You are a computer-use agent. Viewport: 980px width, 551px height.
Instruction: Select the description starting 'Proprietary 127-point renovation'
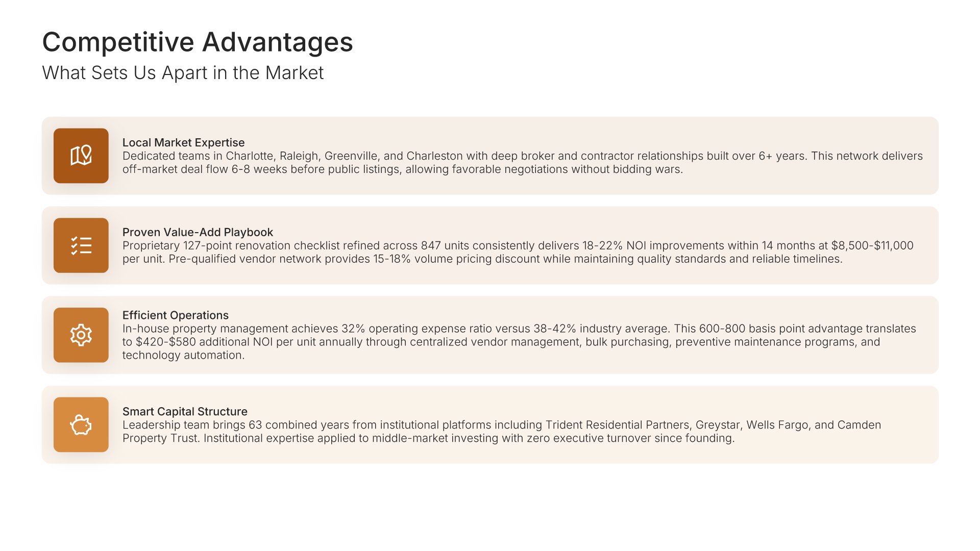point(518,253)
